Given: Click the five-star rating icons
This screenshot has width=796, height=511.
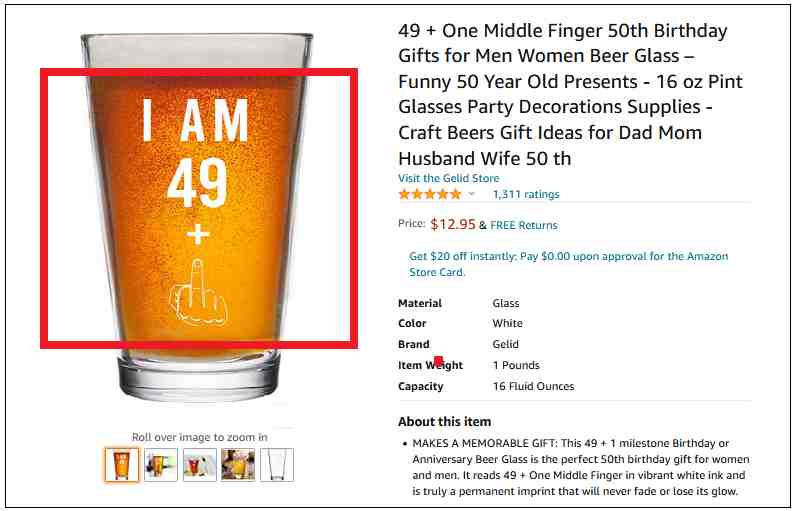Looking at the screenshot, I should point(429,194).
